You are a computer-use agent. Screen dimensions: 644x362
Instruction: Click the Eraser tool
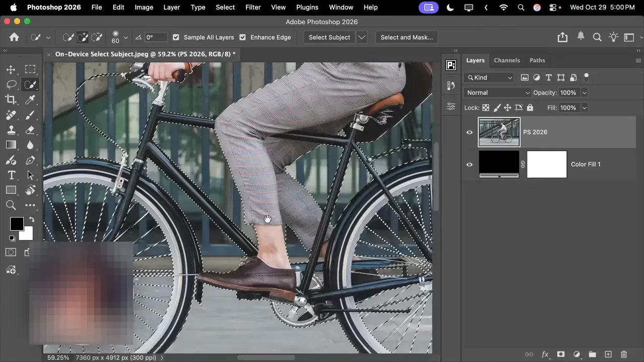[x=31, y=130]
